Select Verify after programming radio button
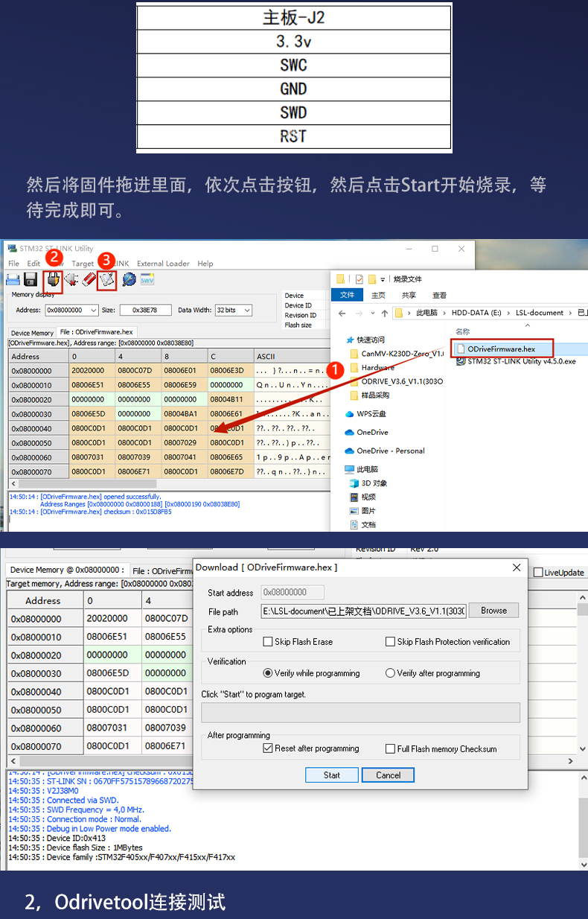 click(390, 672)
